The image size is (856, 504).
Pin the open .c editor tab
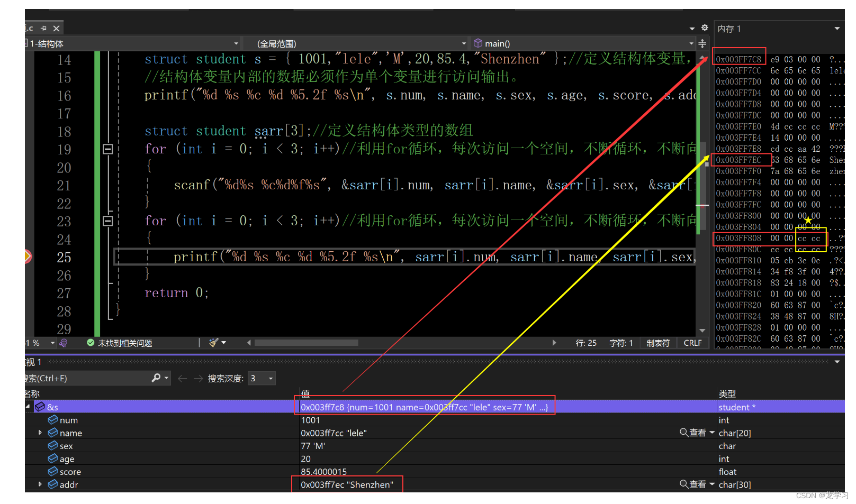click(x=44, y=28)
